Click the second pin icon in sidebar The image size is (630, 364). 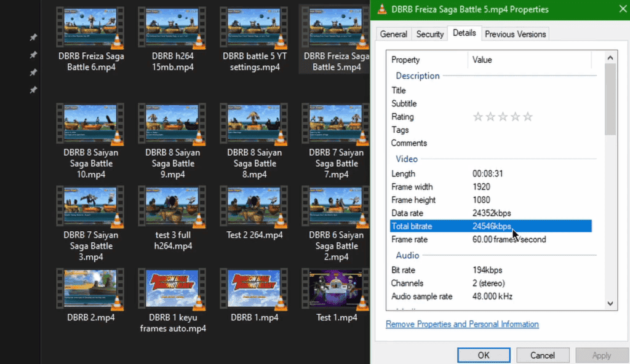coord(33,55)
